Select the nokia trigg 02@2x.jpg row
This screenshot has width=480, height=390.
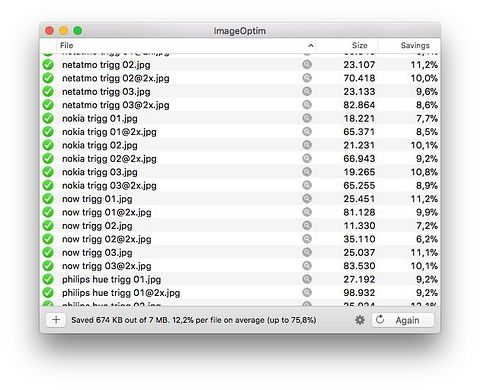click(240, 158)
